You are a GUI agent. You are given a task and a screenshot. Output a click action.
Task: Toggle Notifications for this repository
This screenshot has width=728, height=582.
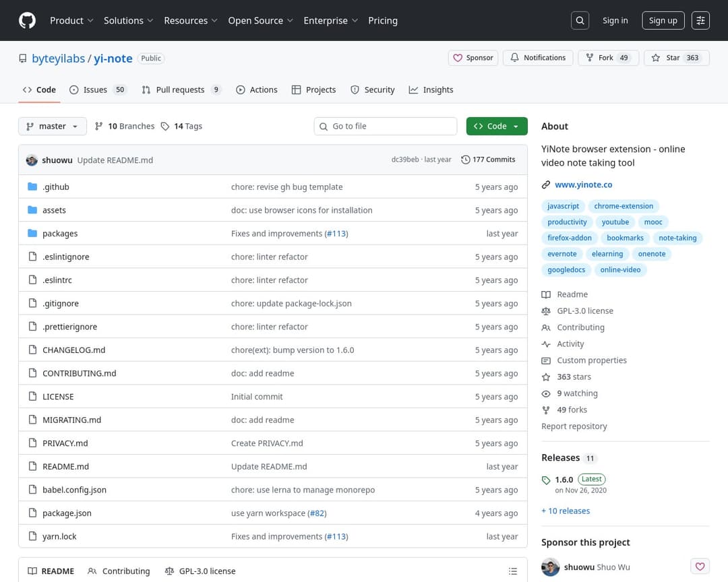pos(537,58)
